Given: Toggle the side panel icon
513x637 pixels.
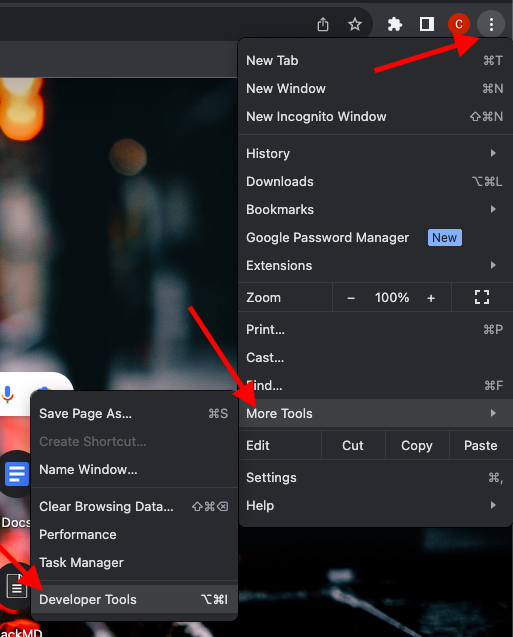Looking at the screenshot, I should pos(426,24).
